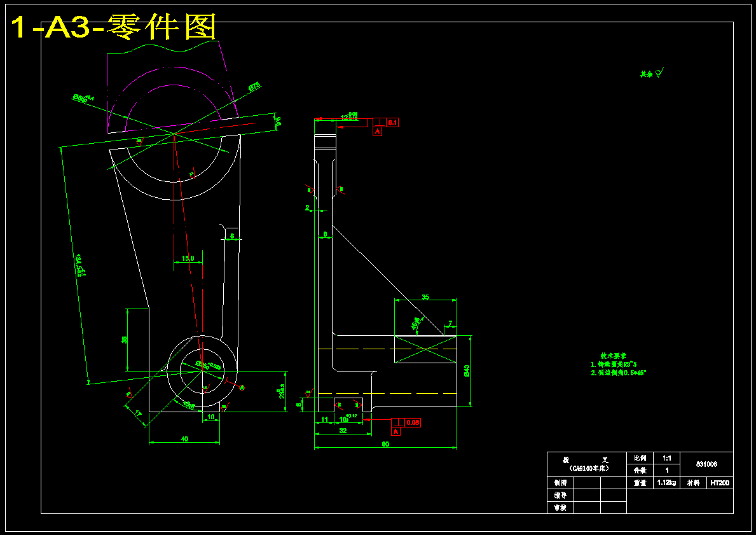Image resolution: width=756 pixels, height=535 pixels.
Task: Select the perpendicularity tolerance frame "0.08"
Action: [x=406, y=422]
